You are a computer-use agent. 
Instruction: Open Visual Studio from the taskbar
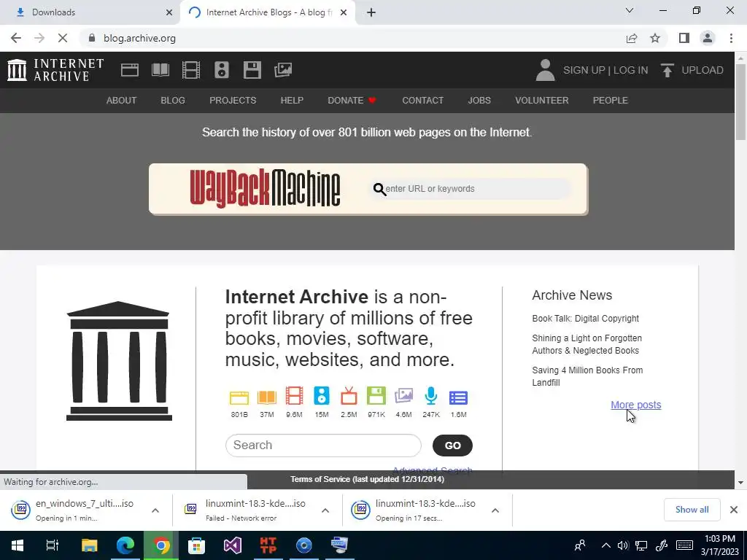[x=233, y=545]
